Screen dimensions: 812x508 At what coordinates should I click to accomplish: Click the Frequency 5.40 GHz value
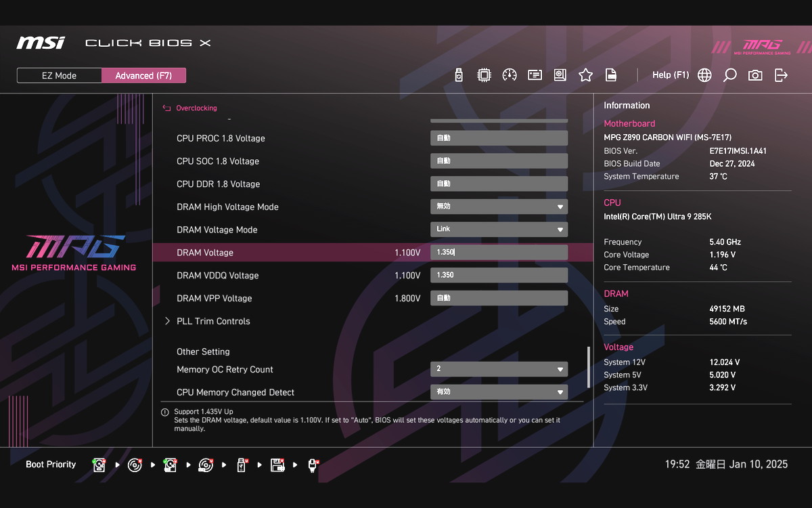click(x=725, y=242)
